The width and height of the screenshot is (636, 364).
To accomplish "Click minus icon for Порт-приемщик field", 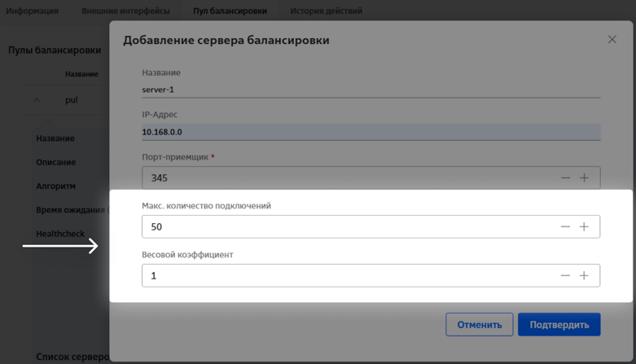I will pos(565,178).
